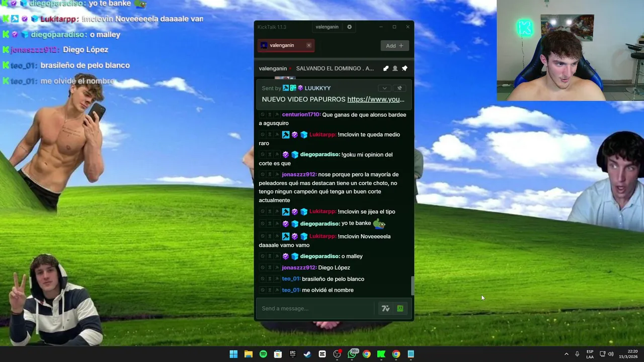Click diegoparadiso username on 'o malley'
Screen dimensions: 644x362
[x=320, y=256]
